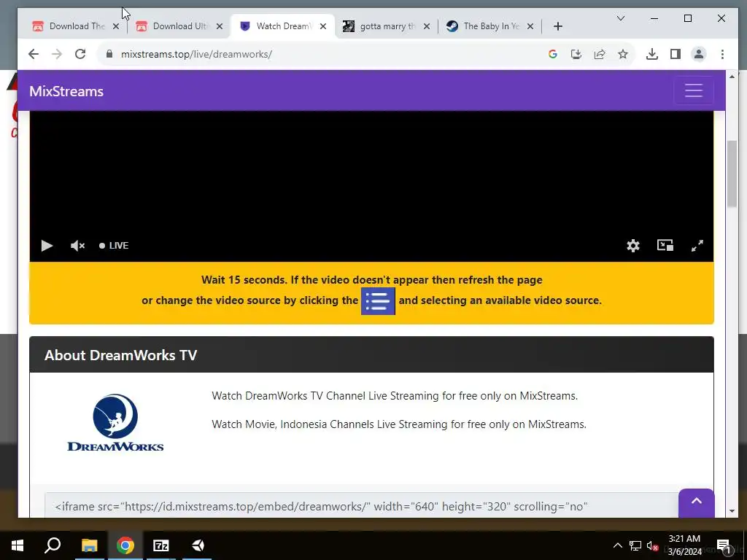The image size is (747, 560).
Task: Close 'The Baby In Ye' tab
Action: tap(530, 27)
